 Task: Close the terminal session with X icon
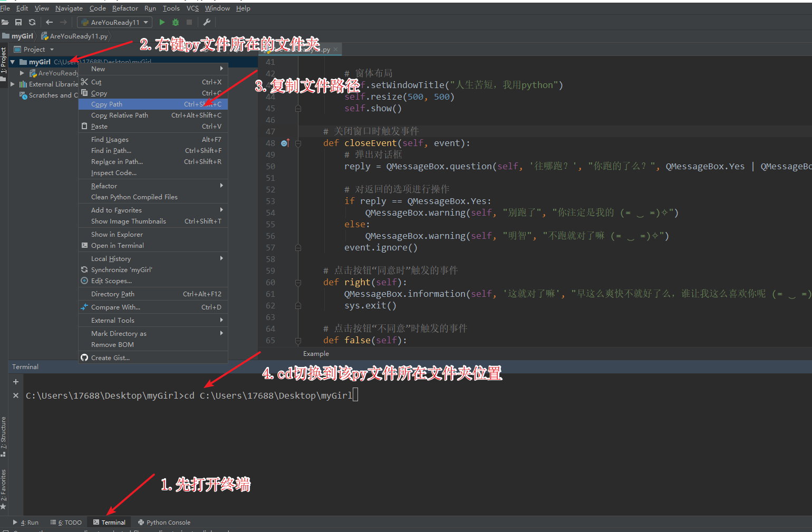click(x=16, y=395)
